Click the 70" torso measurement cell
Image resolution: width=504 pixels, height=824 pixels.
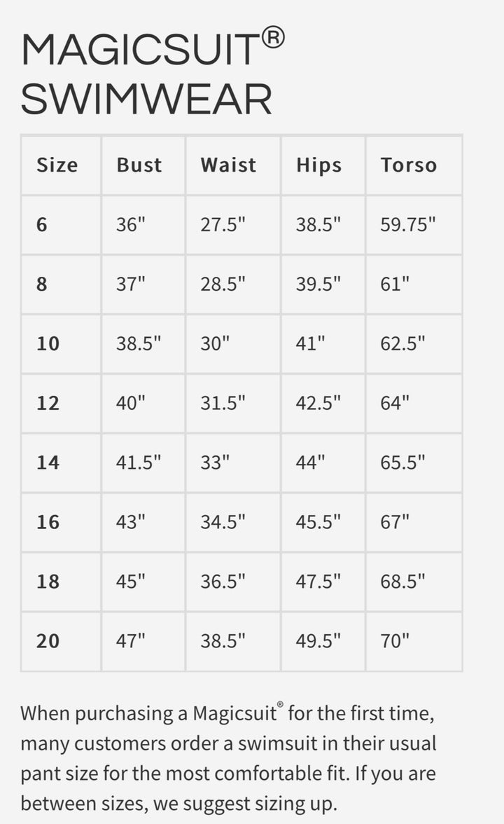pos(395,642)
